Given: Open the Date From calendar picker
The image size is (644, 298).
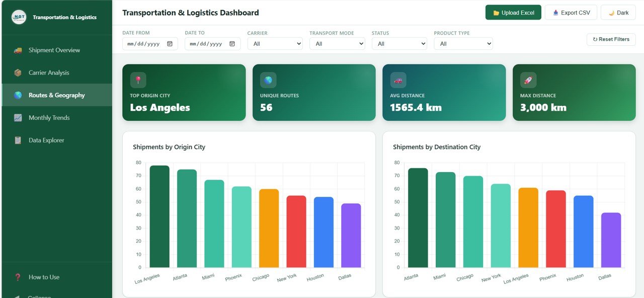Looking at the screenshot, I should pyautogui.click(x=170, y=44).
